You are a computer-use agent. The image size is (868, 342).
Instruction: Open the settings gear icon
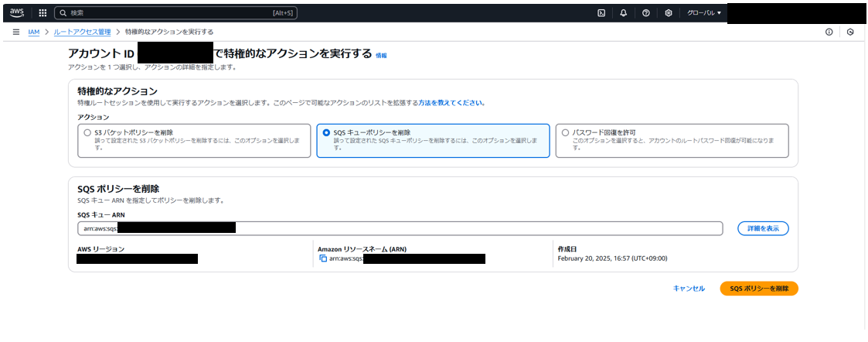tap(669, 12)
